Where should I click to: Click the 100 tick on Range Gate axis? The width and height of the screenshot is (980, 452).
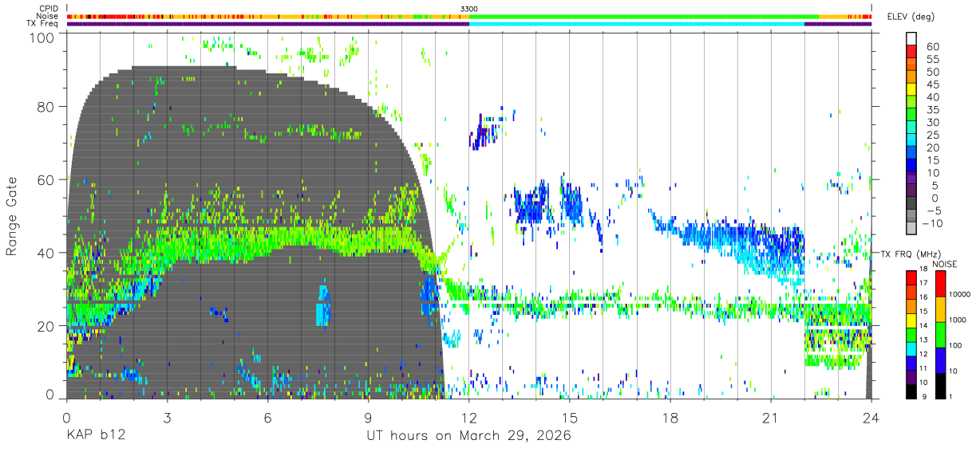[x=42, y=37]
